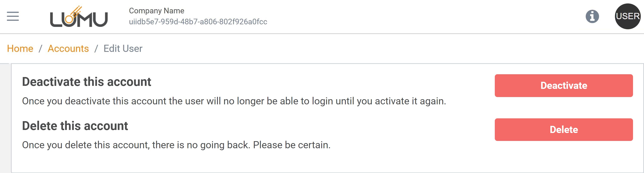
Task: Click the slash between Home and Accounts
Action: [40, 48]
